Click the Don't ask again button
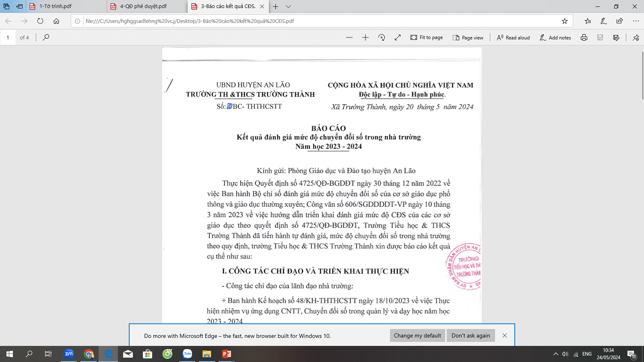The image size is (644, 362). point(471,335)
